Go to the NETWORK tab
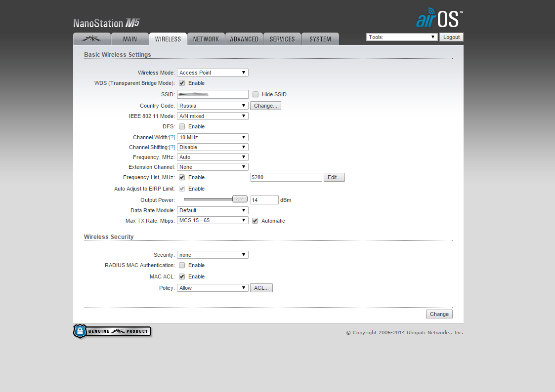 (x=206, y=39)
